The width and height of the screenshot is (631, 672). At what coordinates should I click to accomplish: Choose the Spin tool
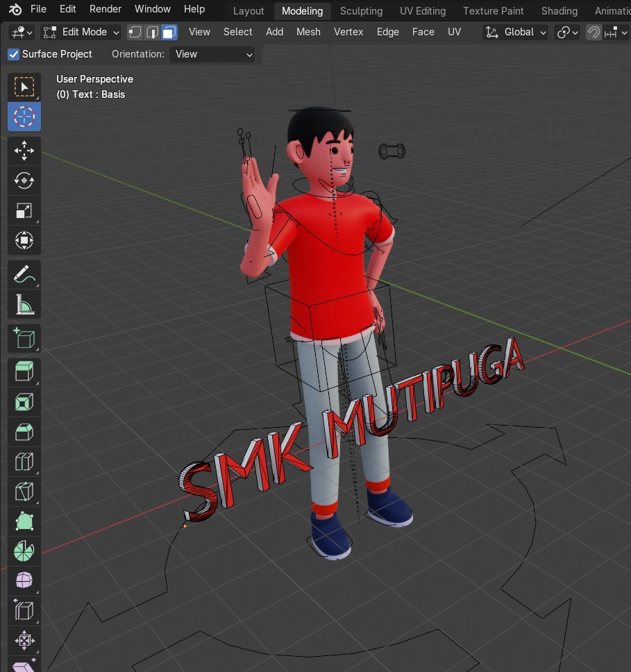[x=24, y=551]
